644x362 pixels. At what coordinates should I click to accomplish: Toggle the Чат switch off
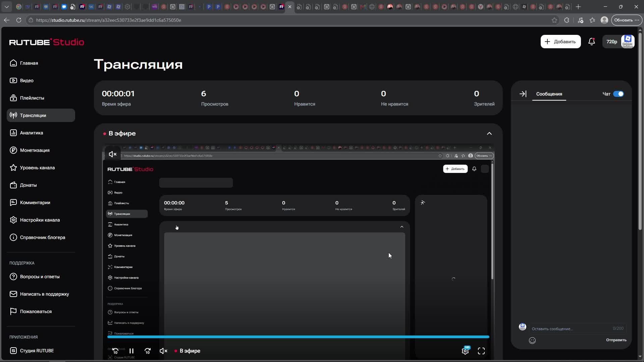click(x=618, y=94)
